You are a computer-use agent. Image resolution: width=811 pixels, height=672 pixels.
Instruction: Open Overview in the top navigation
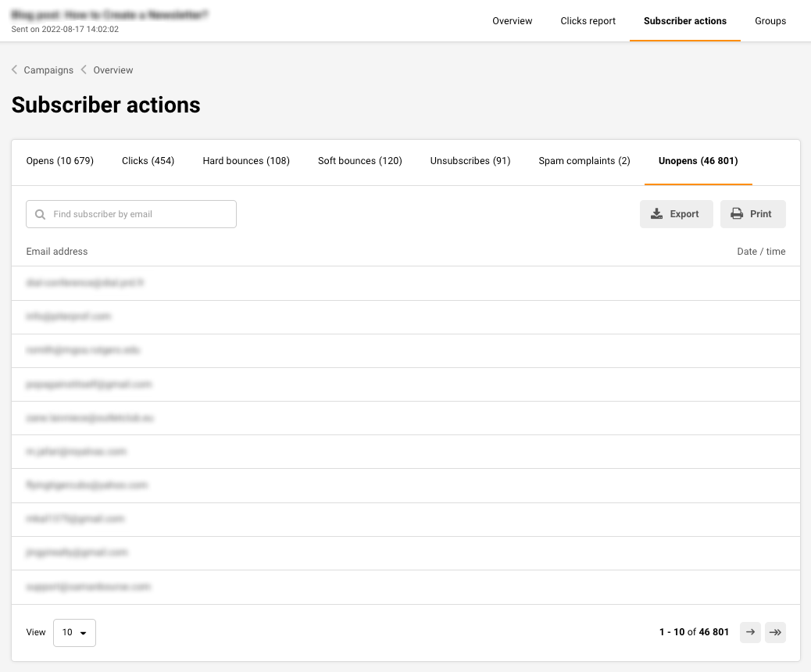pos(512,21)
